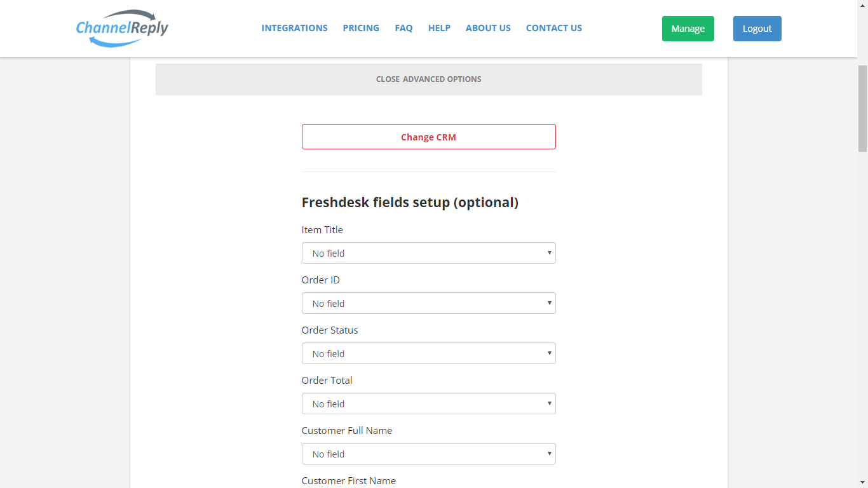Open the Integrations menu item

coord(294,28)
